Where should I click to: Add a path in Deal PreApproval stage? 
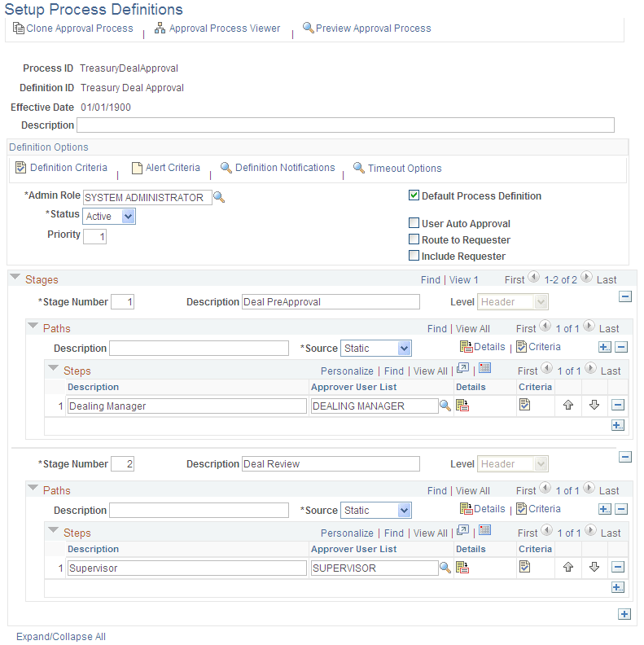point(605,347)
